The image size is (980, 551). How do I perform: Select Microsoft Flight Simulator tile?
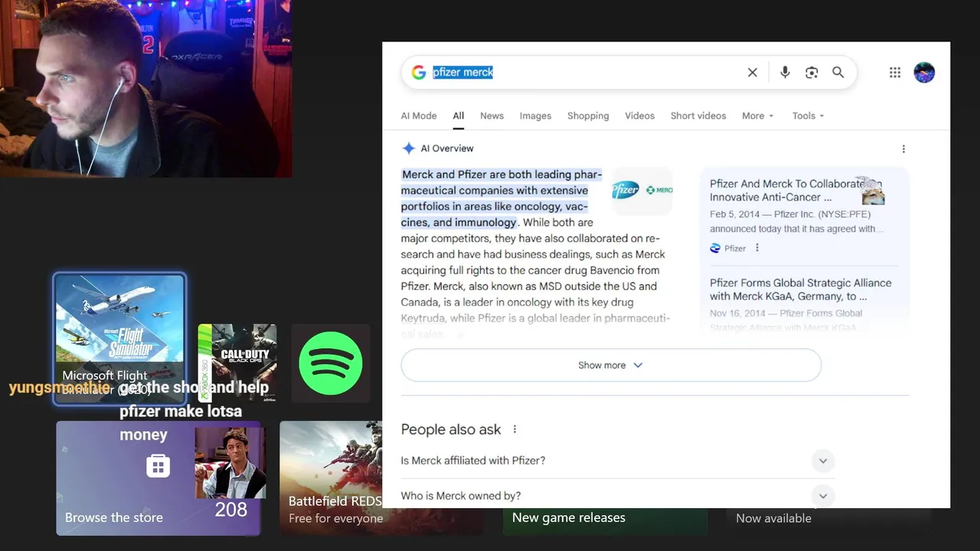coord(119,339)
